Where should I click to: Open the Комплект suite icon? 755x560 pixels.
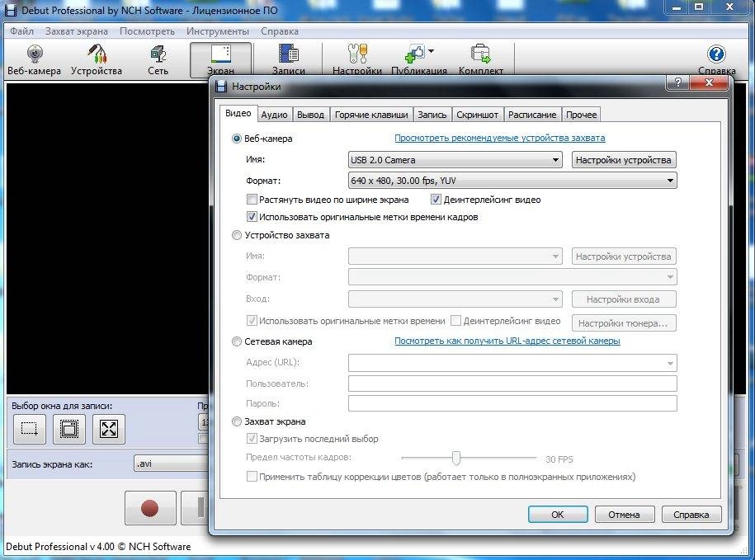point(480,59)
